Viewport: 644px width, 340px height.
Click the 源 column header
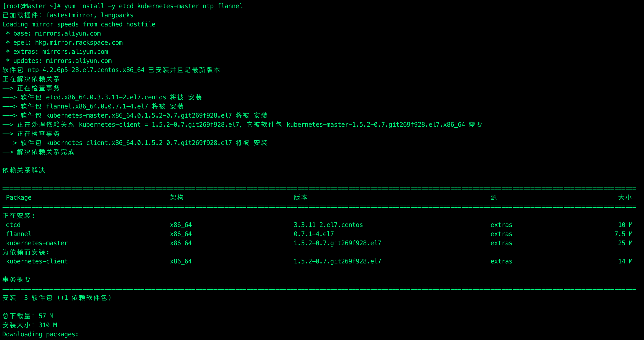[493, 197]
